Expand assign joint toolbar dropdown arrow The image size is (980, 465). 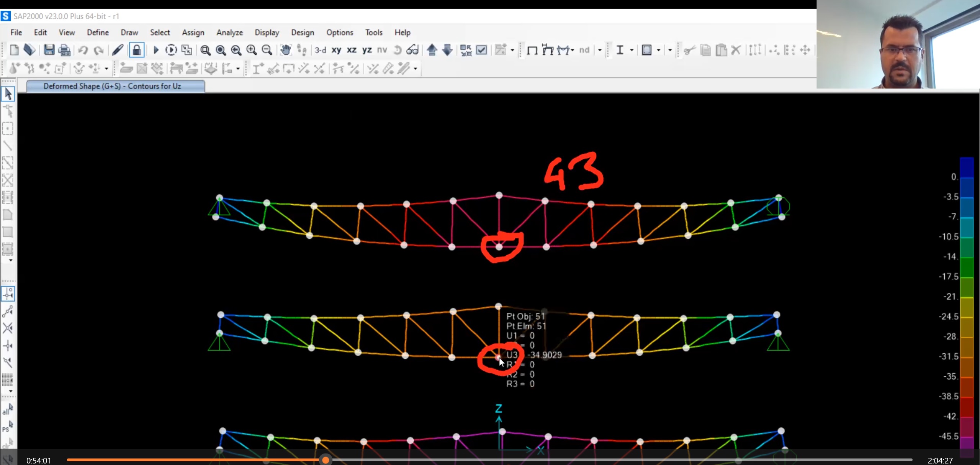[106, 69]
